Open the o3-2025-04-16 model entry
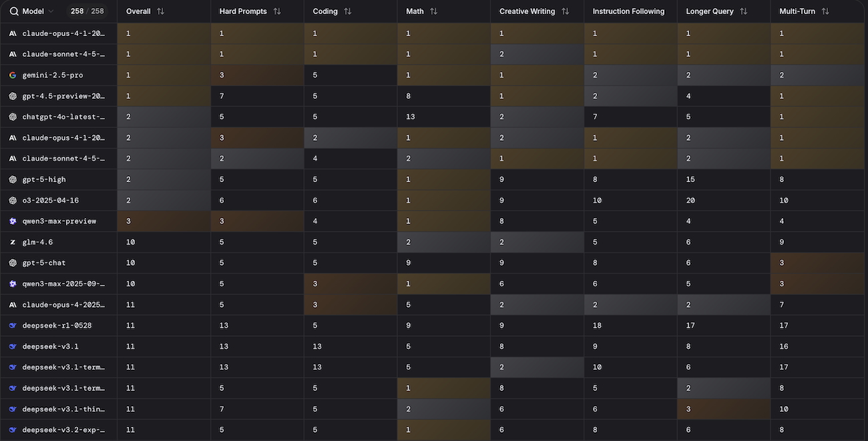 (x=51, y=201)
